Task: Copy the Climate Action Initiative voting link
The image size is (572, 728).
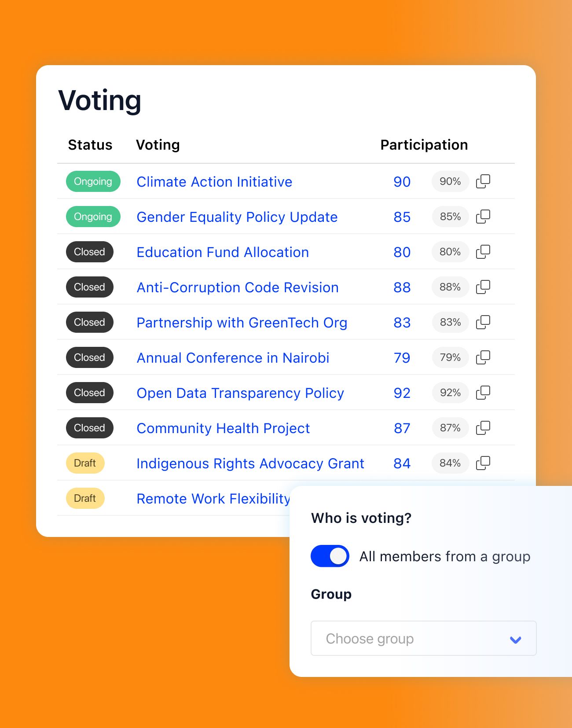Action: point(483,181)
